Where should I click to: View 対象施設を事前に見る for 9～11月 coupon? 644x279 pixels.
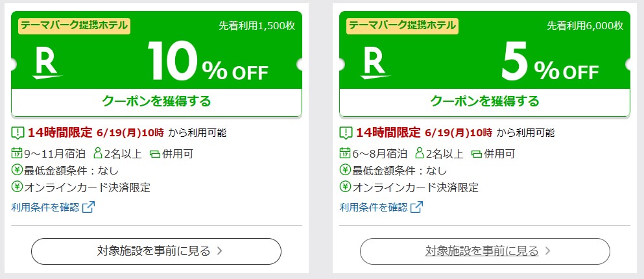pyautogui.click(x=156, y=251)
